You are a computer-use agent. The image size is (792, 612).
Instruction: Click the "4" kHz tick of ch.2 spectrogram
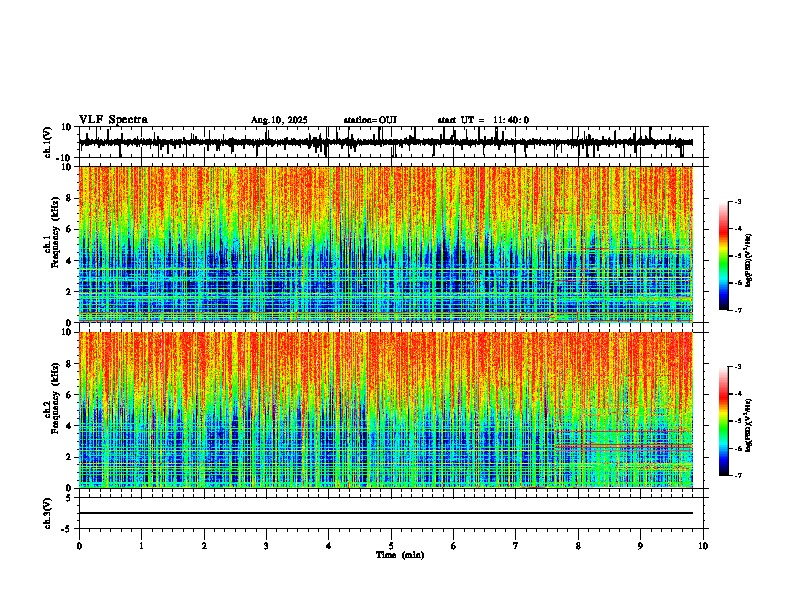(x=70, y=426)
